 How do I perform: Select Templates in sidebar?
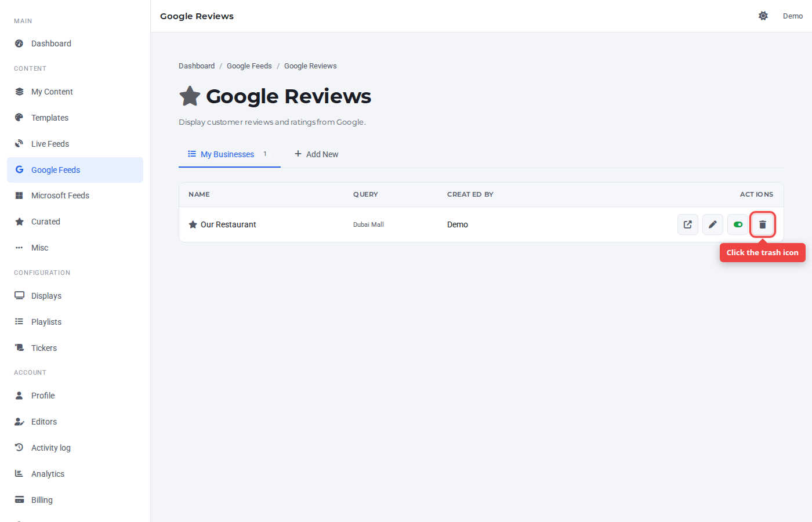click(x=75, y=118)
